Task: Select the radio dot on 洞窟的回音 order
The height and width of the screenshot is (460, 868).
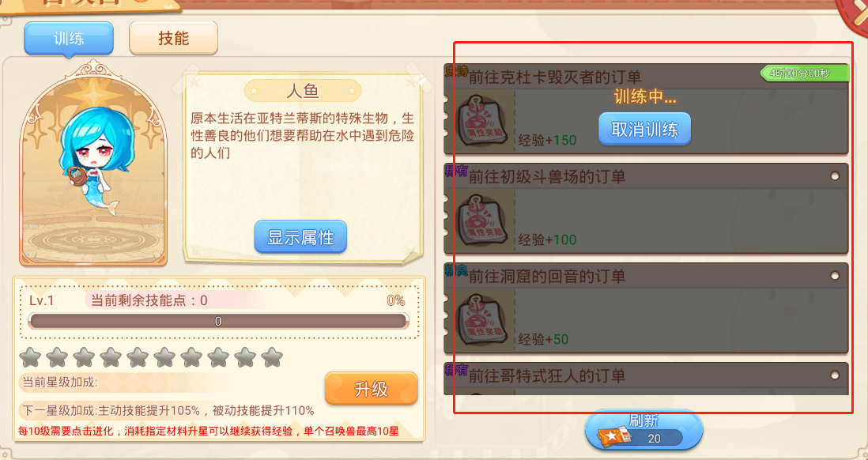Action: point(835,276)
